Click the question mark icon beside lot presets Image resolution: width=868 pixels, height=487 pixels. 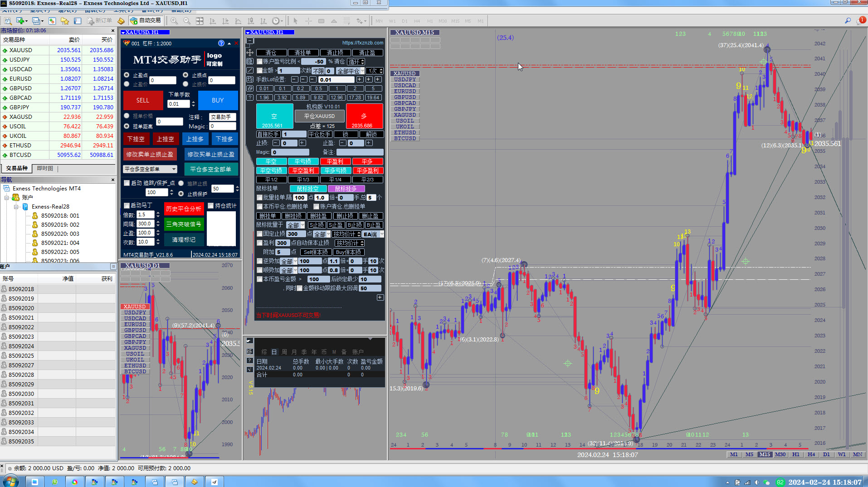[250, 97]
